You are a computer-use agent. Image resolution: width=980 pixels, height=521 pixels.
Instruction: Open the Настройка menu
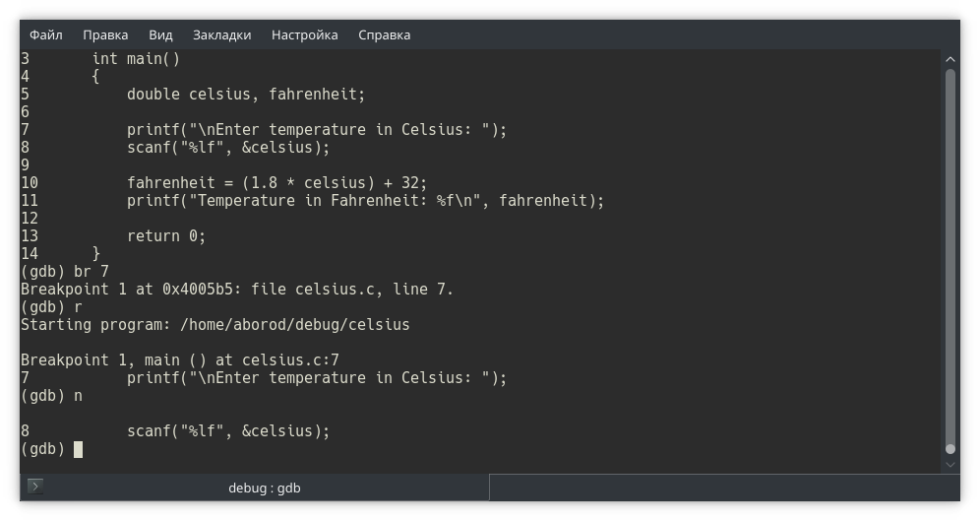pyautogui.click(x=304, y=34)
